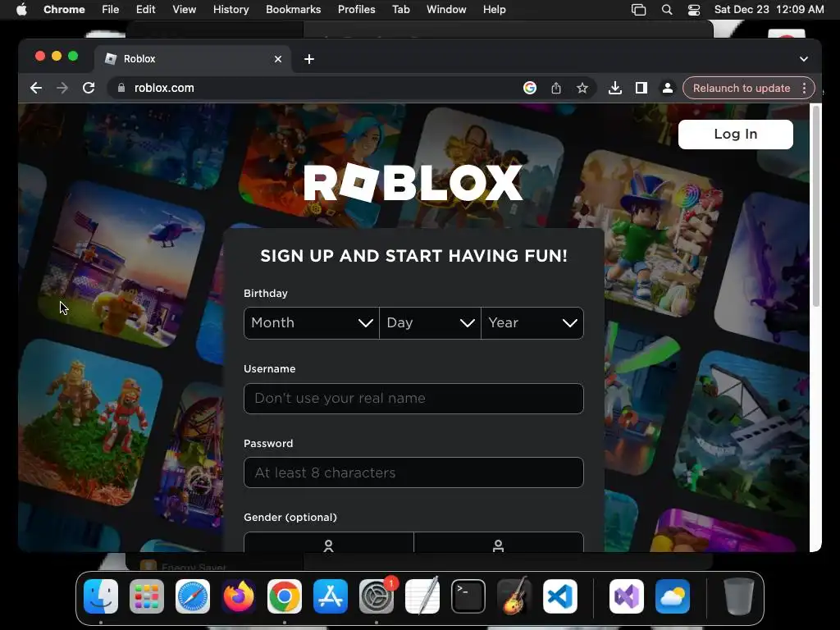Click the Stage Manager menu bar icon
The width and height of the screenshot is (840, 630).
tap(638, 10)
